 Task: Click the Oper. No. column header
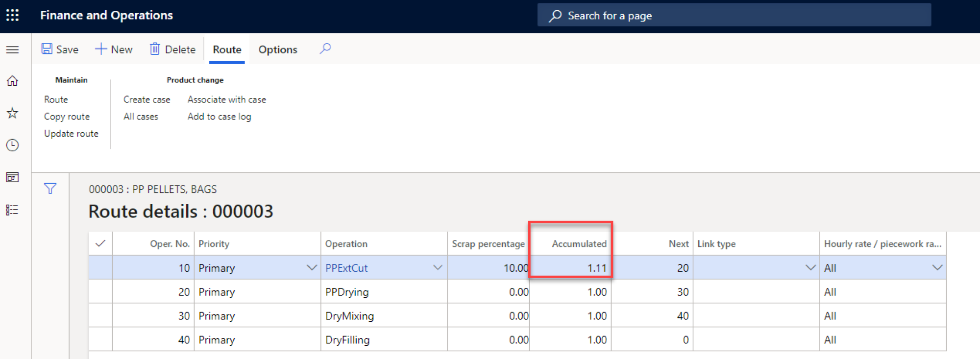point(153,243)
